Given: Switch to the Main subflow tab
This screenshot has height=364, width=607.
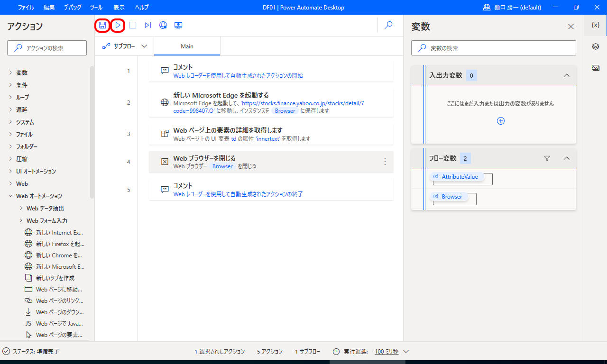Looking at the screenshot, I should pyautogui.click(x=187, y=46).
